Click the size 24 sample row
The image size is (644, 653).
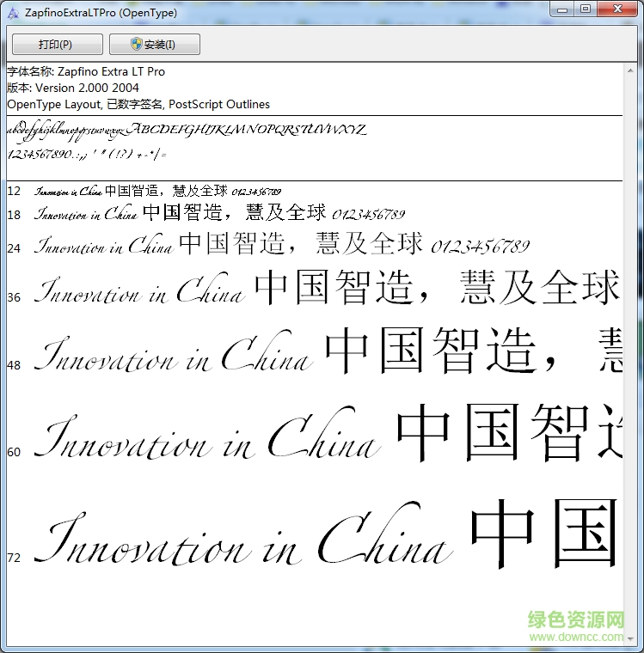pyautogui.click(x=268, y=245)
